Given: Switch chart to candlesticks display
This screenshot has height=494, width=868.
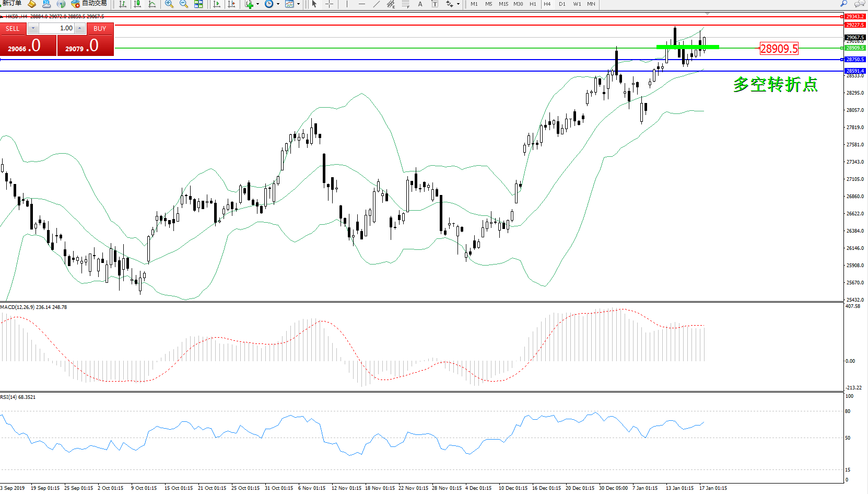Looking at the screenshot, I should tap(137, 4).
